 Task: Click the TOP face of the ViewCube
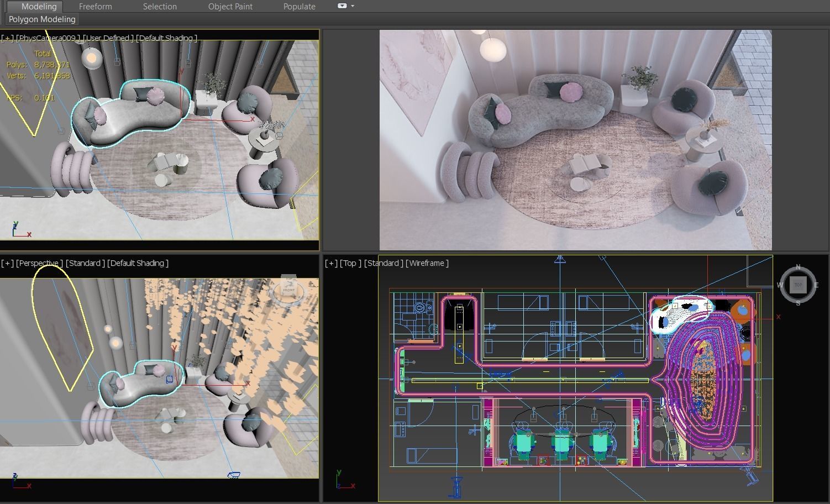(x=798, y=285)
